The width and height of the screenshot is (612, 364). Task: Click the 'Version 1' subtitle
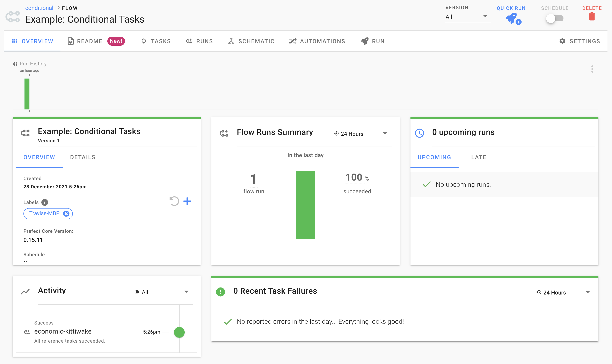click(x=49, y=140)
